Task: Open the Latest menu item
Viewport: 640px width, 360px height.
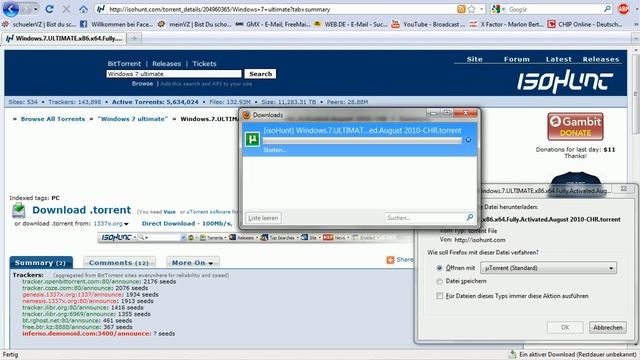Action: [558, 59]
